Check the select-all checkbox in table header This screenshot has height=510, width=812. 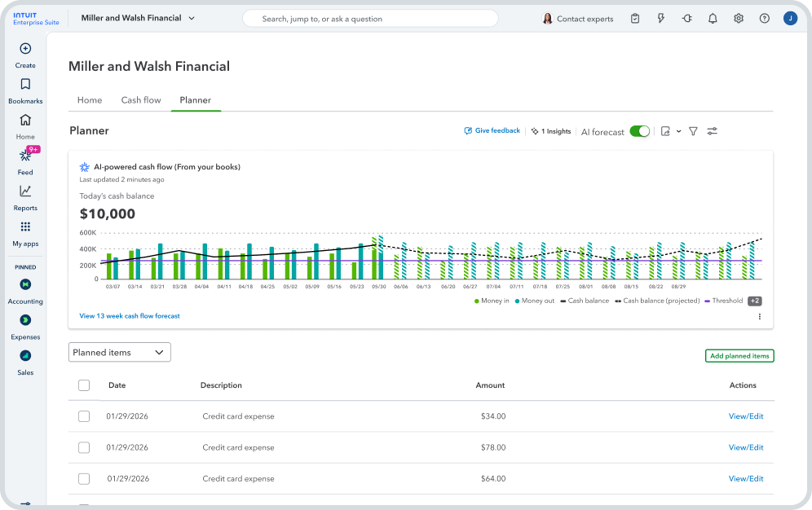tap(84, 385)
